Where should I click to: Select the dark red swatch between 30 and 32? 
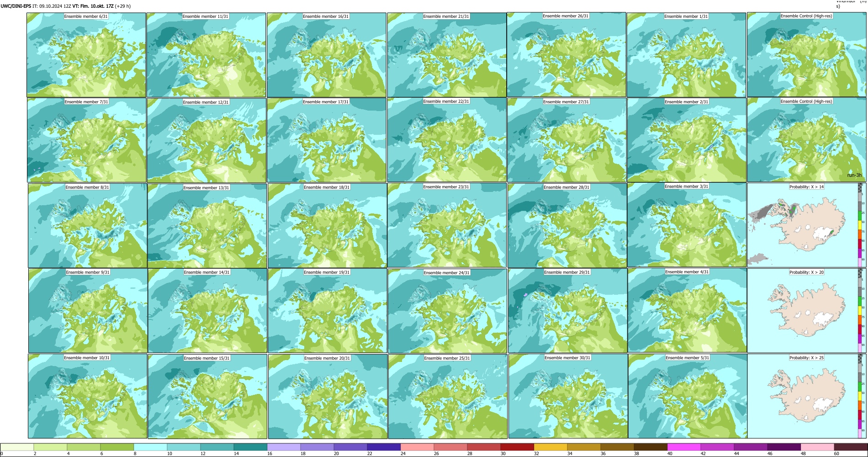coord(517,447)
